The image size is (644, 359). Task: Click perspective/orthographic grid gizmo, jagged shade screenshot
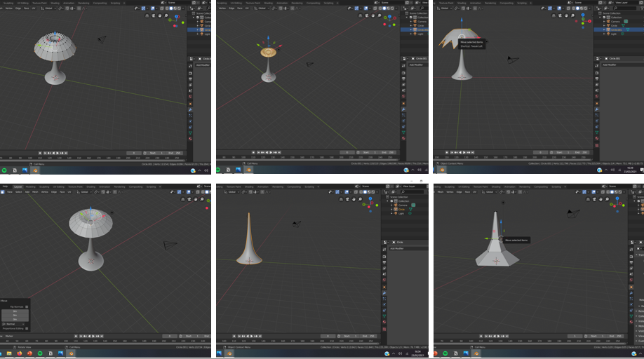(x=554, y=15)
